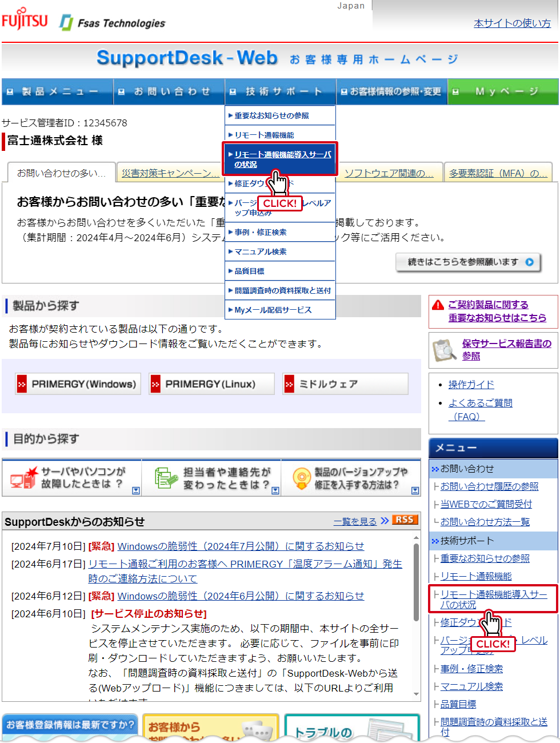
Task: Choose リモート通報機能導入サーバの状況 in the dropdown
Action: (280, 159)
